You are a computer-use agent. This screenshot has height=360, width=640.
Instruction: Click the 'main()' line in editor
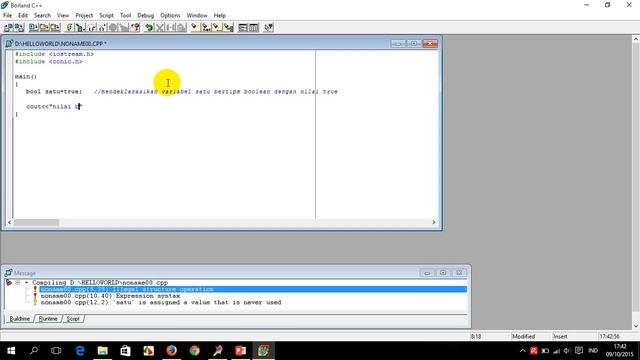point(26,76)
